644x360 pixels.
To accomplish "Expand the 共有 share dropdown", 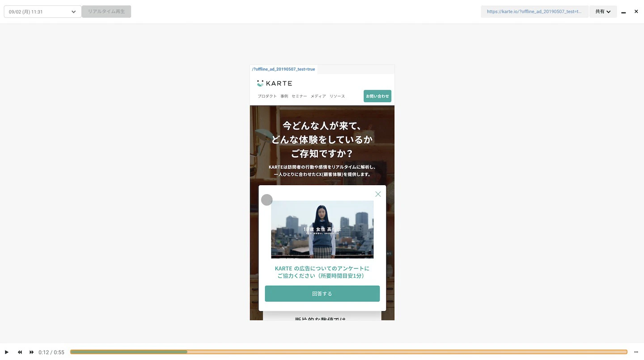I will (x=603, y=12).
